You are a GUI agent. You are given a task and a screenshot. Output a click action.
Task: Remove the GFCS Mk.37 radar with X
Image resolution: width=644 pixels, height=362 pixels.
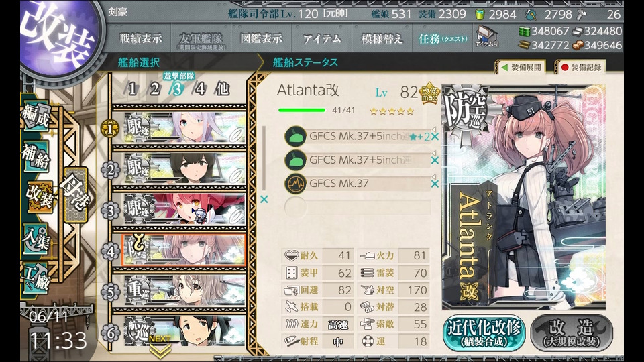click(435, 184)
